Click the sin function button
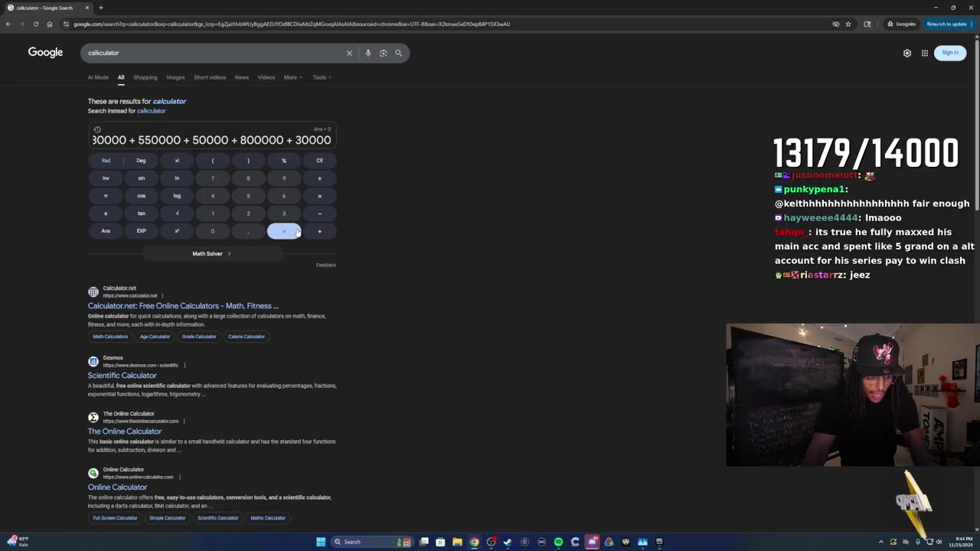Viewport: 980px width, 551px height. click(x=141, y=178)
